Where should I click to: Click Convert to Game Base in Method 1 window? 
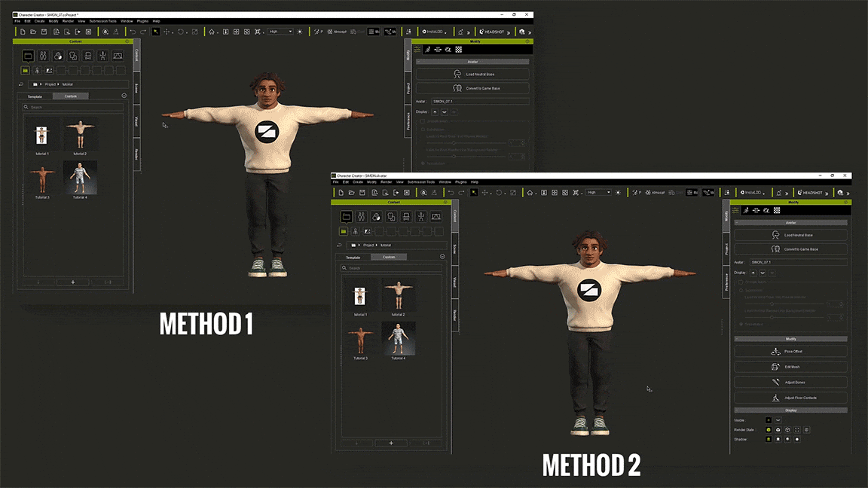(x=472, y=89)
